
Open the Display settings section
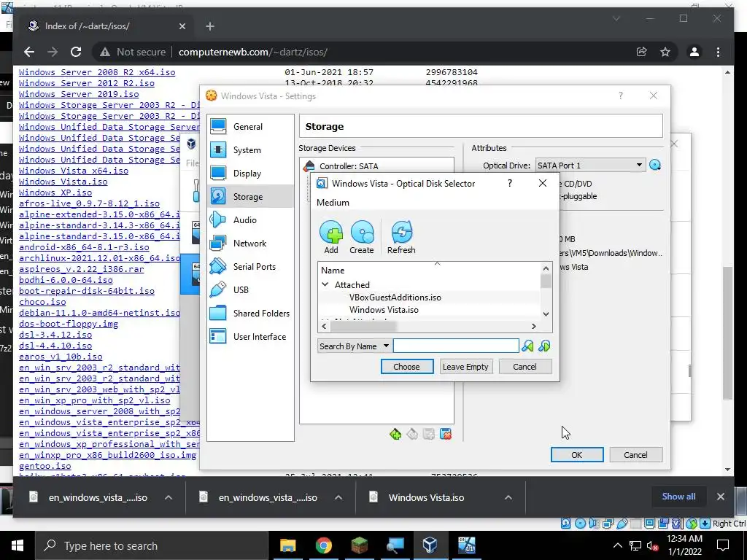pyautogui.click(x=251, y=174)
